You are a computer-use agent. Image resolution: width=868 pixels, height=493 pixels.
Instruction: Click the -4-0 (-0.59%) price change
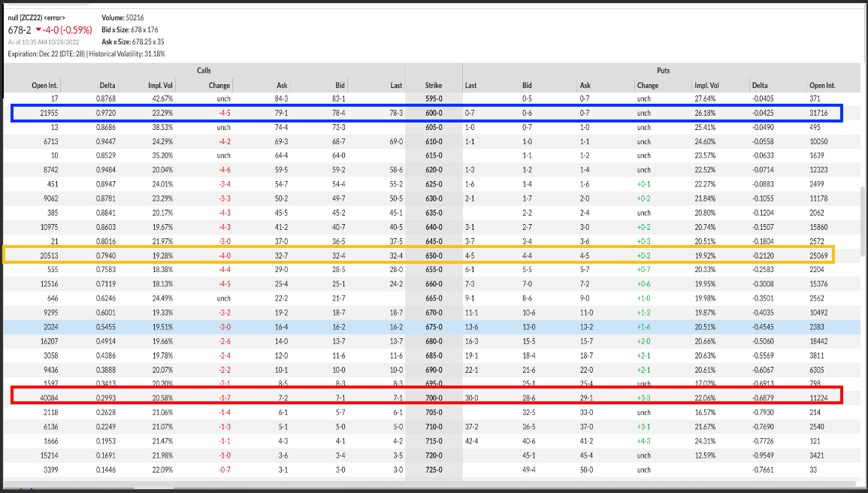(64, 30)
